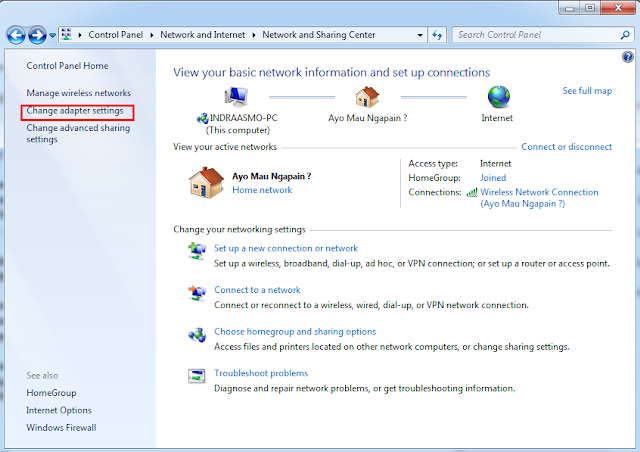Click the Wireless Network Connection link
The height and width of the screenshot is (452, 640).
pyautogui.click(x=539, y=192)
